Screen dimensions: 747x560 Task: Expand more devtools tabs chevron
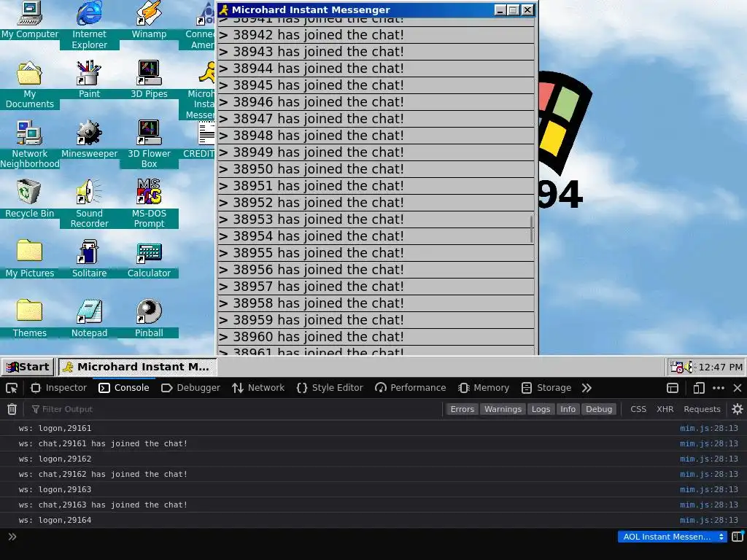(x=587, y=388)
